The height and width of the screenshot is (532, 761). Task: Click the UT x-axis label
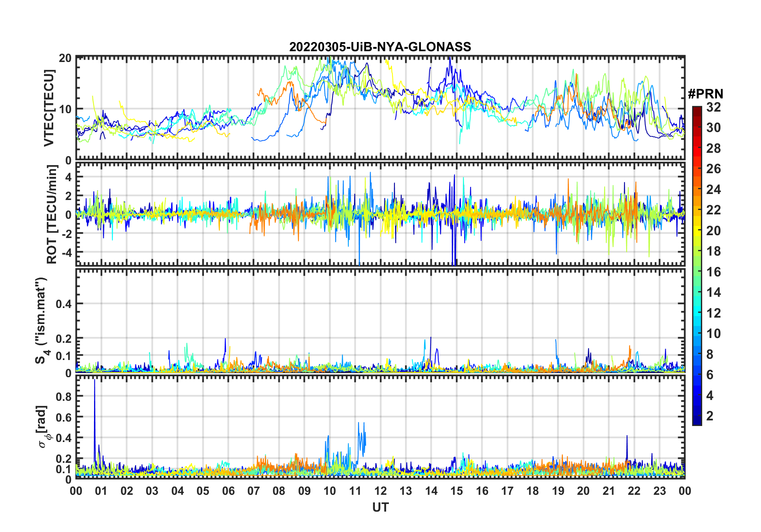(380, 508)
